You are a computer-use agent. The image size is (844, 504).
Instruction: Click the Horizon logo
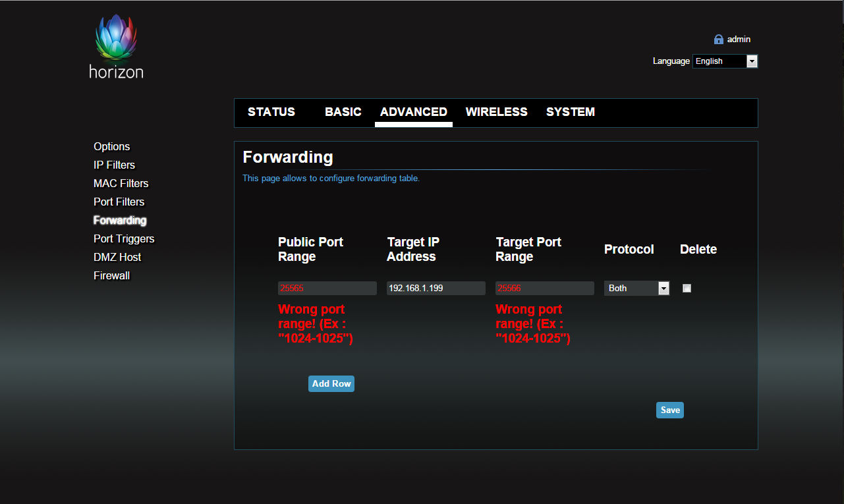click(x=116, y=47)
